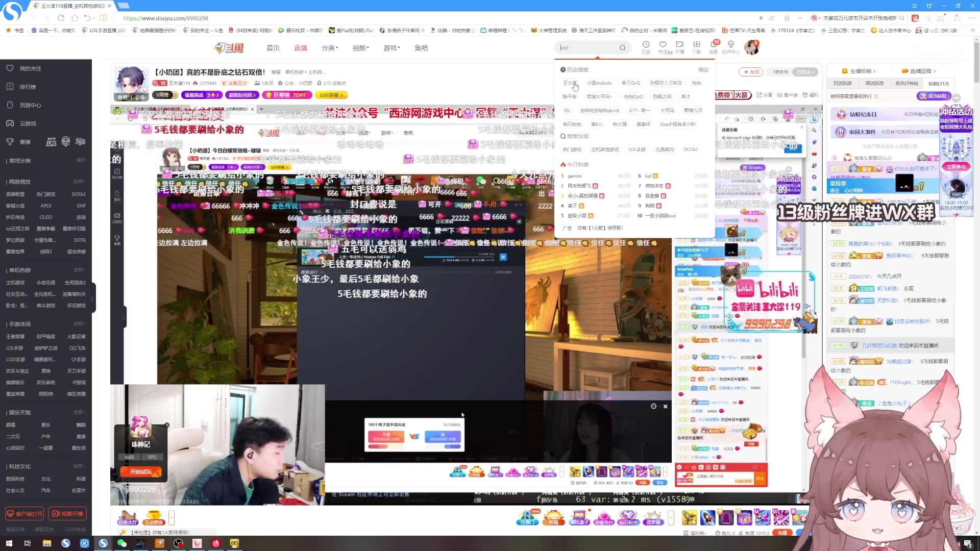The image size is (980, 551).
Task: Open 我的关注 in left sidebar
Action: (x=30, y=68)
